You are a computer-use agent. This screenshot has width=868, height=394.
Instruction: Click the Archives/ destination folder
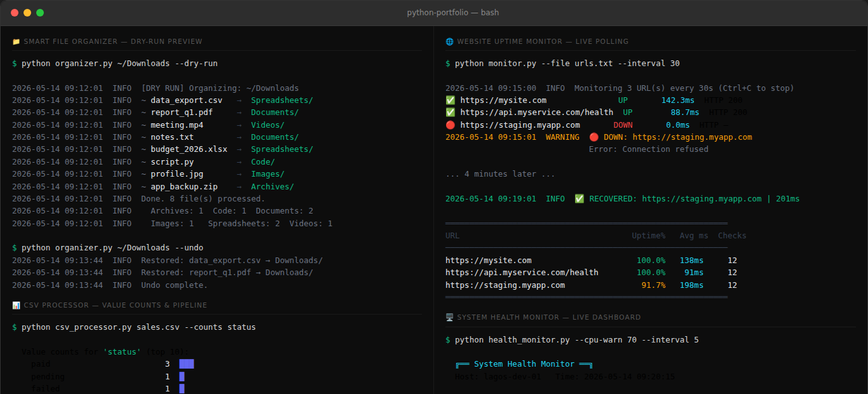point(273,187)
